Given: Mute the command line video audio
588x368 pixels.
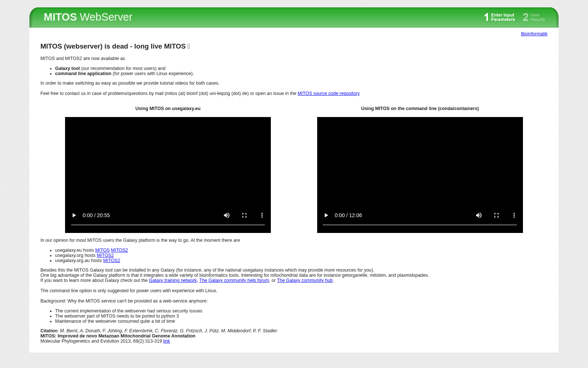Looking at the screenshot, I should tap(479, 215).
